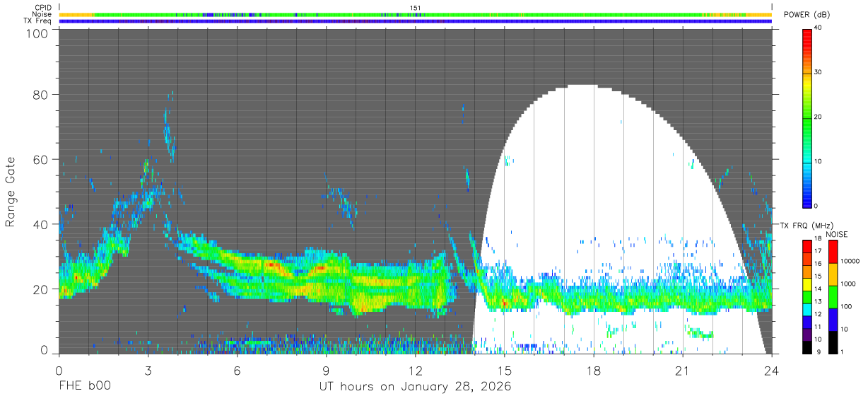Click the 12 tick label on UT hours axis
868x401 pixels.
coord(416,371)
